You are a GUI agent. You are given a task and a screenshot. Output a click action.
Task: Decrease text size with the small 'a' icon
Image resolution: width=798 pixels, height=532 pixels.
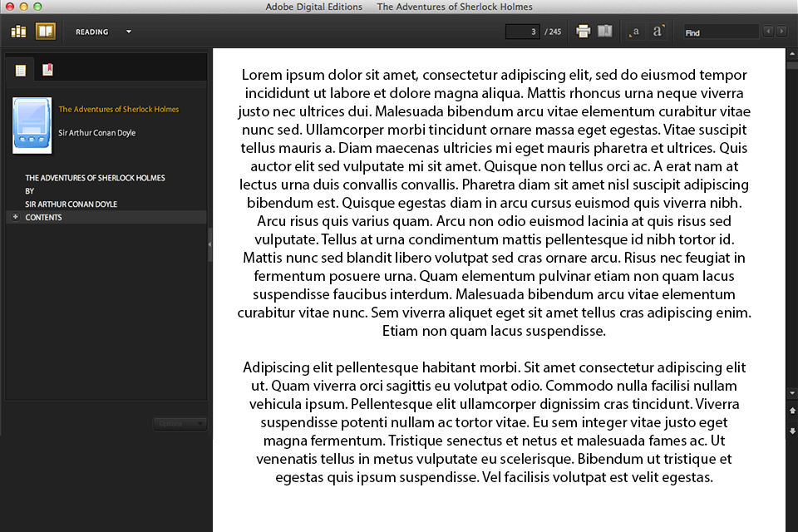[634, 32]
